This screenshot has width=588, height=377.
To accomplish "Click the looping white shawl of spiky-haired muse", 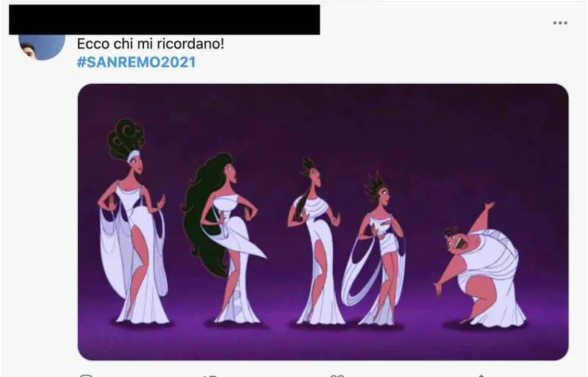I will coord(357,272).
